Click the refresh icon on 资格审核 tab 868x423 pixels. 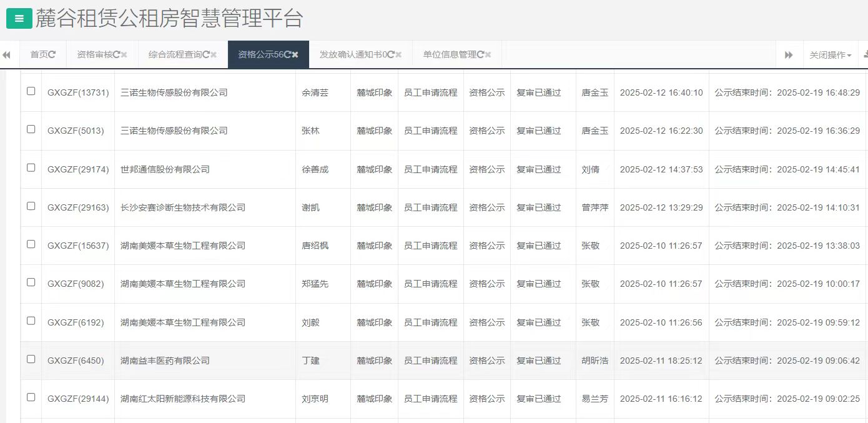[x=117, y=54]
